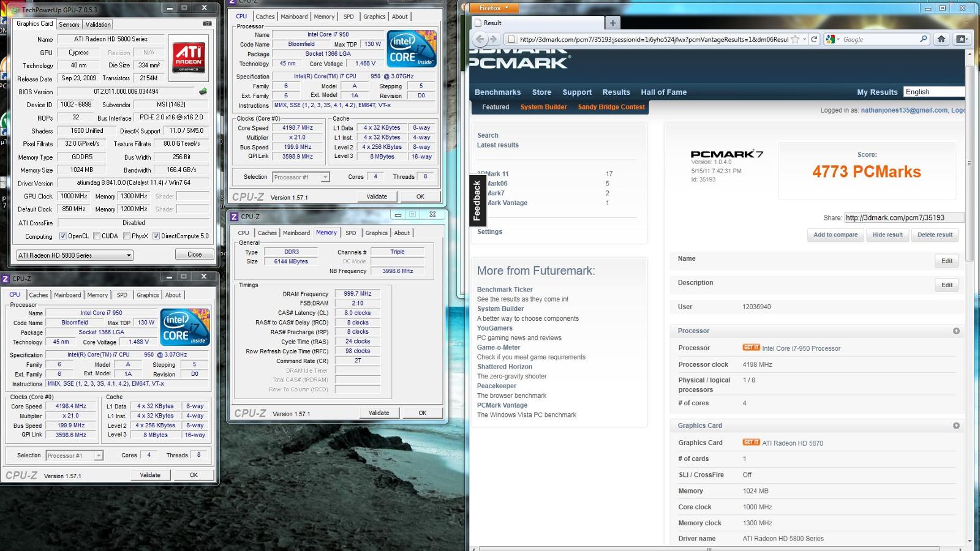This screenshot has height=551, width=980.
Task: Open the English language selector
Action: coord(934,92)
